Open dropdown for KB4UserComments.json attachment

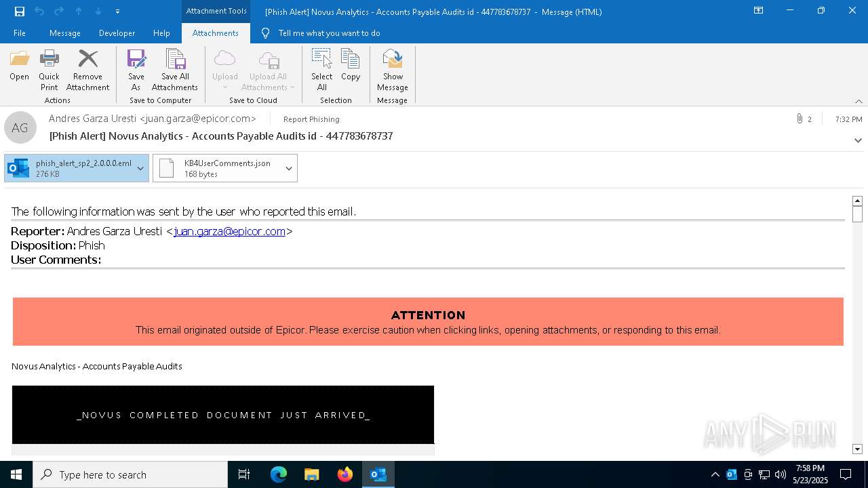click(289, 168)
